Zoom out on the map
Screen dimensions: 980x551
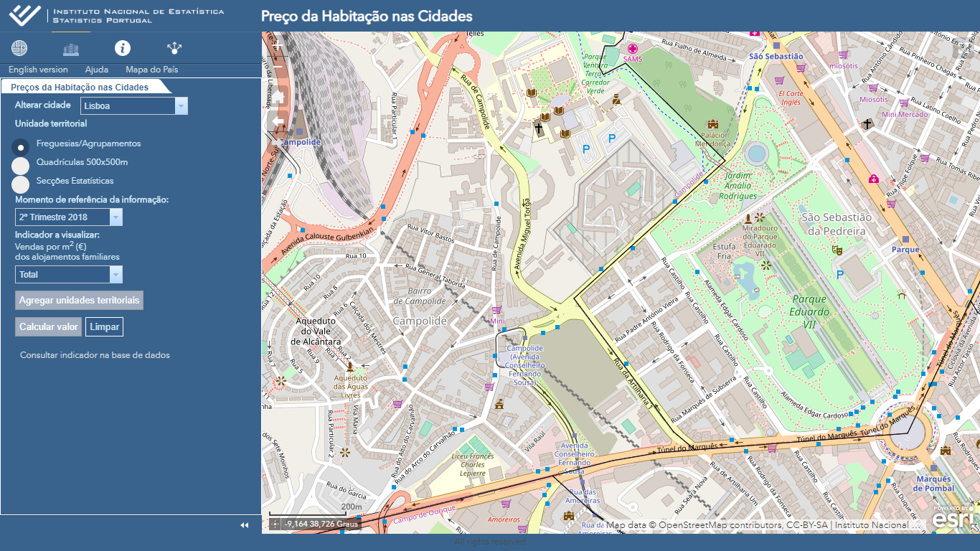(x=278, y=65)
